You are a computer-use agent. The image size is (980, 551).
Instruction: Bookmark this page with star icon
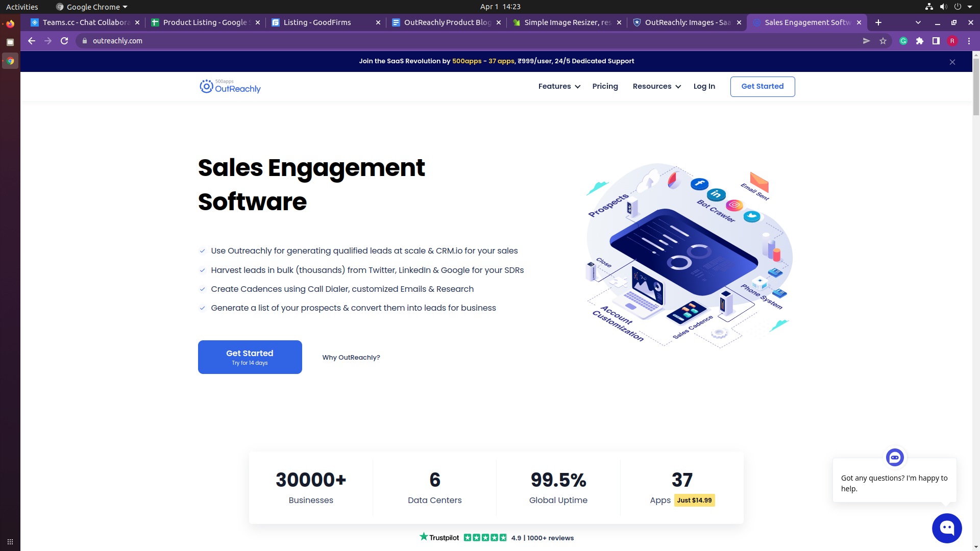883,41
